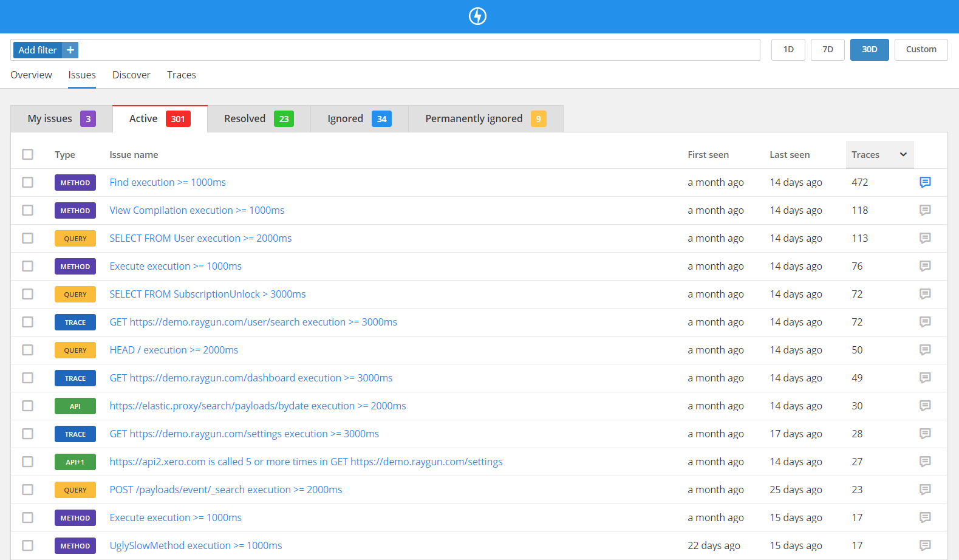This screenshot has width=959, height=560.
Task: Open comments for SELECT FROM User issue
Action: coord(925,238)
